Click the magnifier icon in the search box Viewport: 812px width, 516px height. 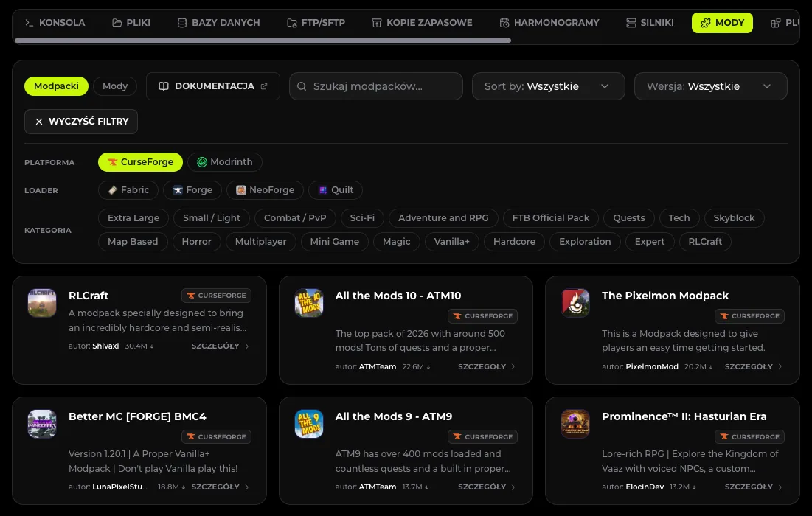(x=302, y=86)
